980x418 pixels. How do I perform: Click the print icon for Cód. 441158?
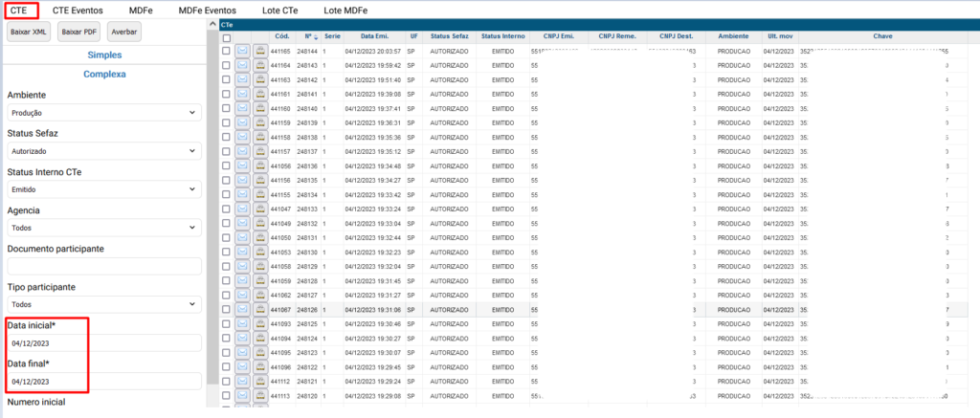[x=259, y=138]
